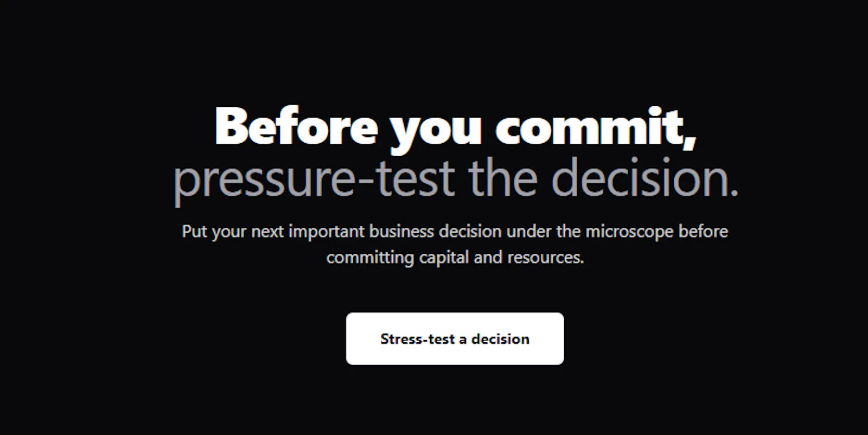Click 'committing capital and resources.' subtitle line
The image size is (868, 435).
(x=455, y=258)
